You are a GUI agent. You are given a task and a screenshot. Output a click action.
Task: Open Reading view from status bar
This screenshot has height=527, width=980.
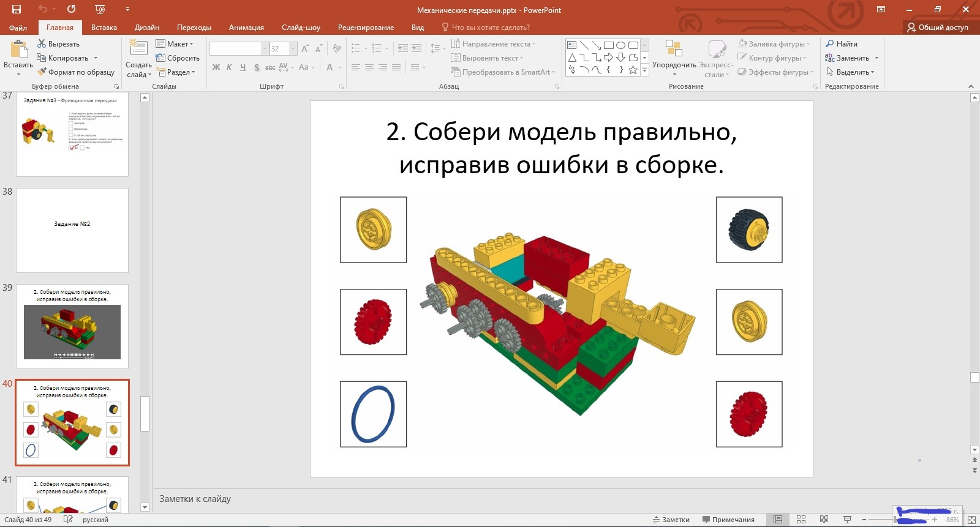[824, 520]
